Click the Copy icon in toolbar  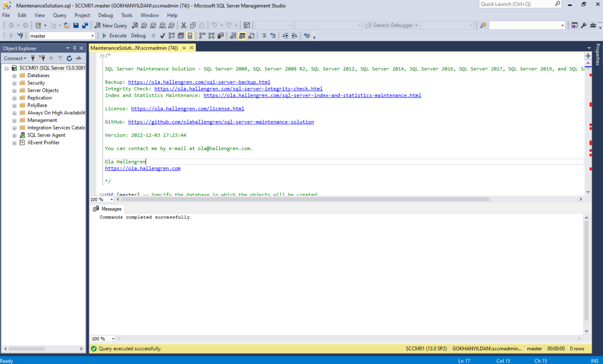pos(193,25)
